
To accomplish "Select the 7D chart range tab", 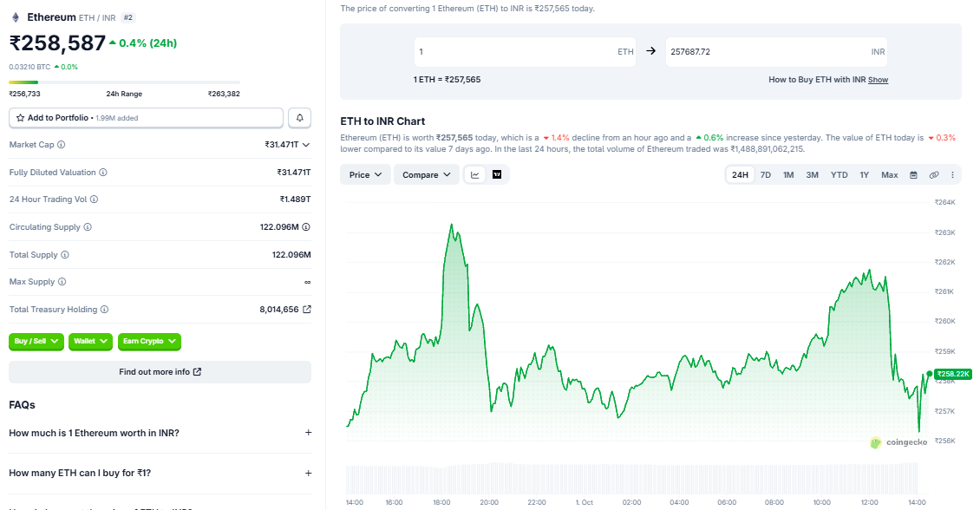I will pyautogui.click(x=766, y=175).
